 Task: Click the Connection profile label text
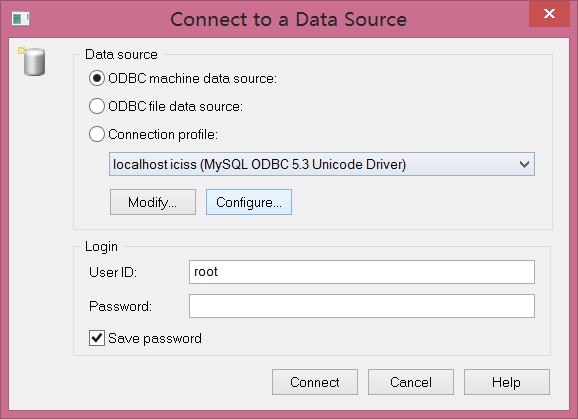[x=163, y=135]
